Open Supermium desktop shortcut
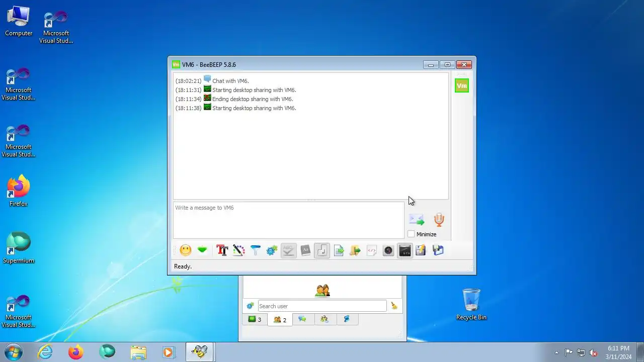The height and width of the screenshot is (362, 644). (19, 248)
